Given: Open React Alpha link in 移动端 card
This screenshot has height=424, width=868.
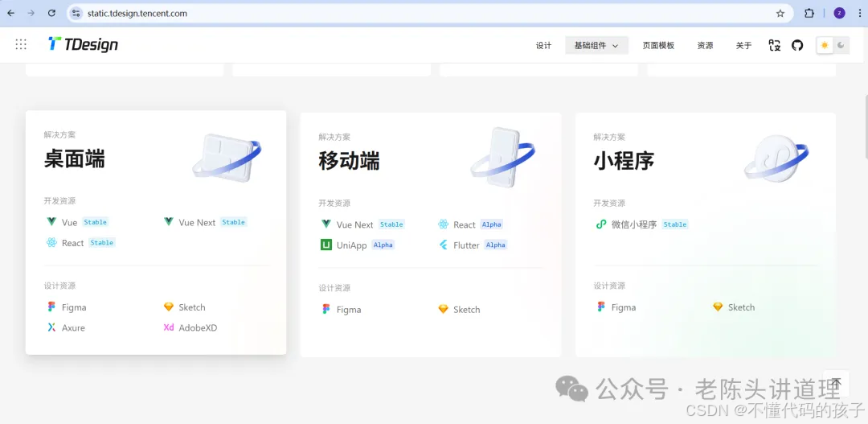Looking at the screenshot, I should [464, 224].
